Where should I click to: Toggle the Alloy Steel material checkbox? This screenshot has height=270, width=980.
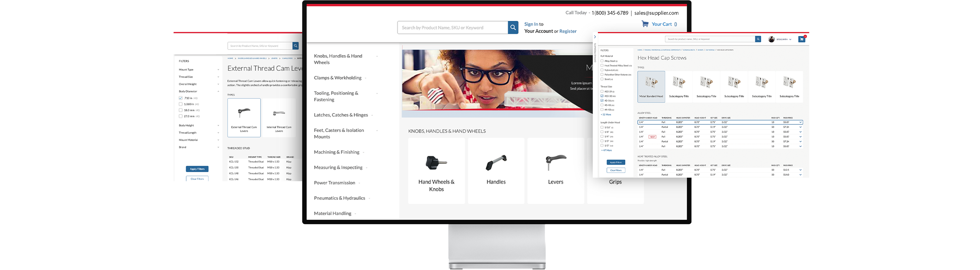602,61
